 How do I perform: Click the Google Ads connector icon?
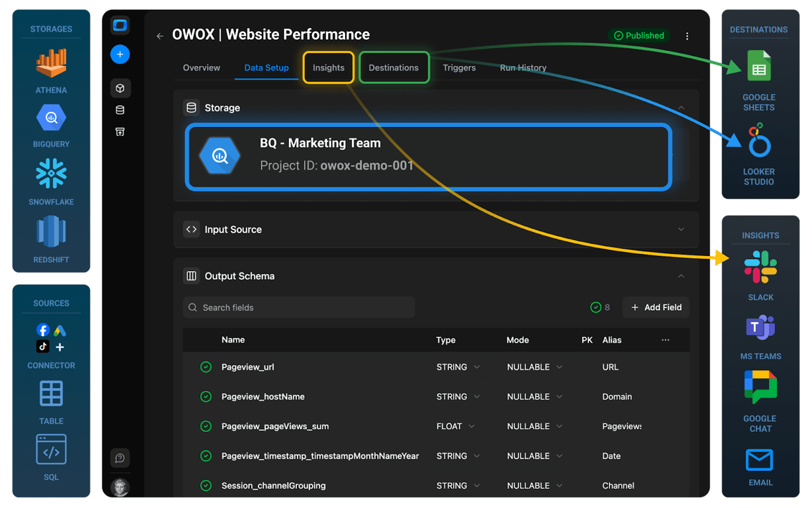60,330
